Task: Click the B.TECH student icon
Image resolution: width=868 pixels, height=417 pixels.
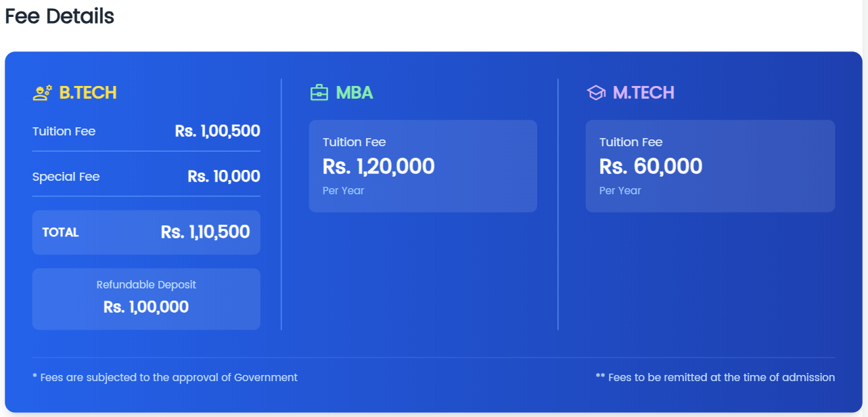Action: 42,93
